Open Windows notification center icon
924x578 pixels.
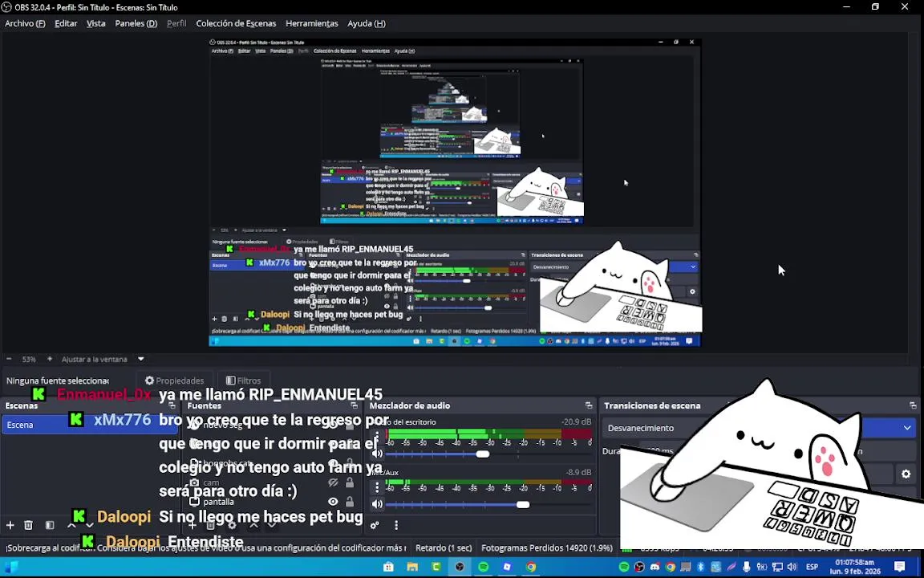tap(899, 567)
